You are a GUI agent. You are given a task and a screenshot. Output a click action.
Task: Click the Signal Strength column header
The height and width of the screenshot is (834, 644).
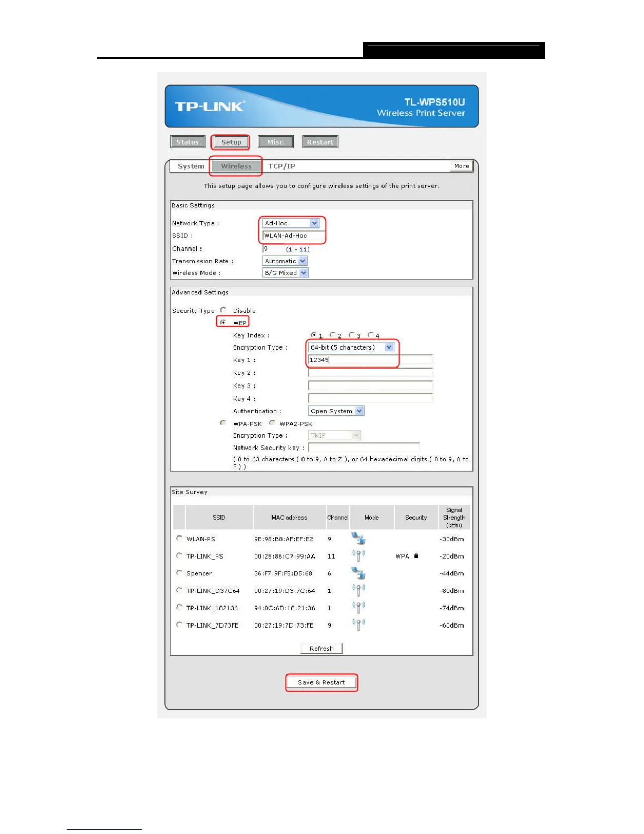pos(454,518)
